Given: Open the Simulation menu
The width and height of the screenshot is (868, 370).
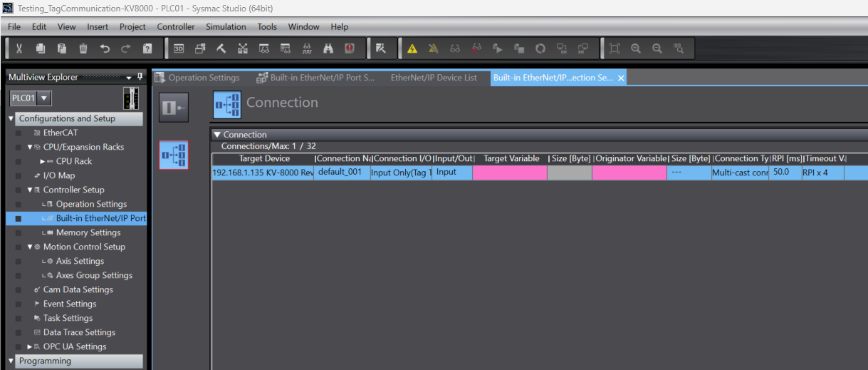Looking at the screenshot, I should pyautogui.click(x=226, y=26).
